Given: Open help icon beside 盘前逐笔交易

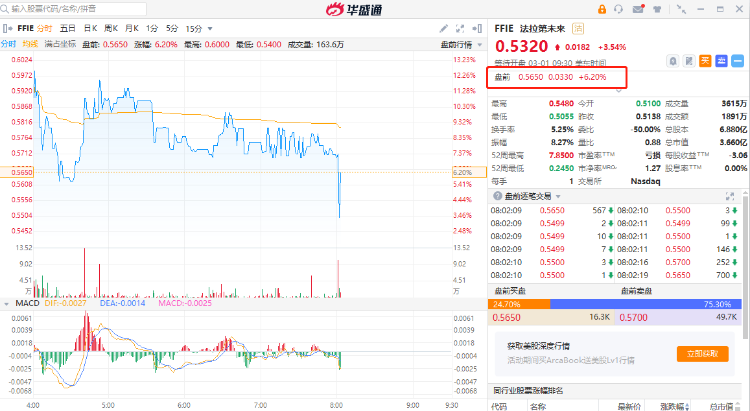Looking at the screenshot, I should pyautogui.click(x=497, y=196).
